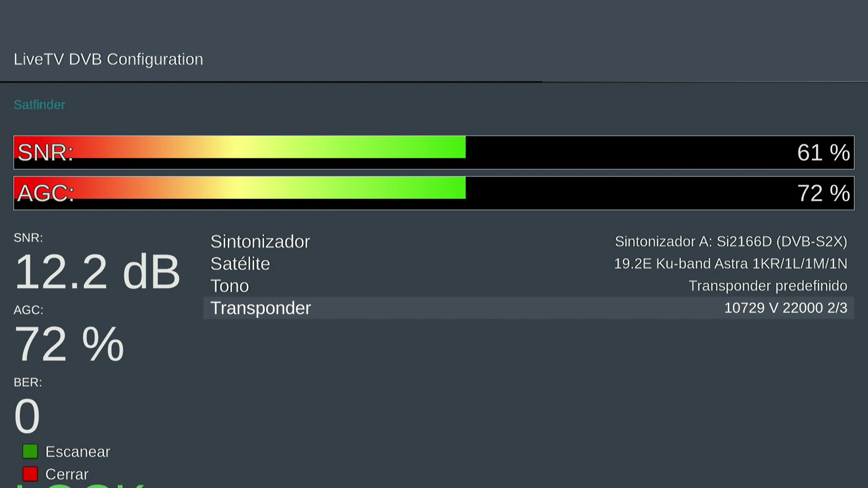Screen dimensions: 868x488
Task: Click the Cerrar button label
Action: tap(67, 474)
